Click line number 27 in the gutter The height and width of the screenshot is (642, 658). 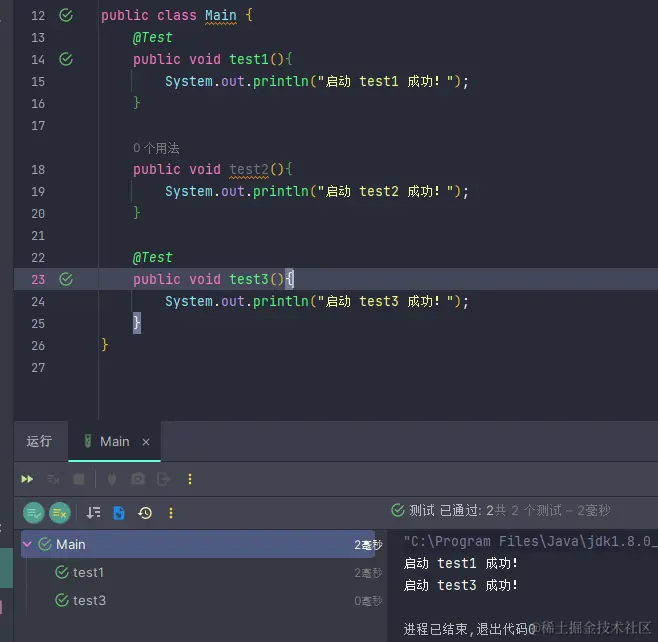click(38, 368)
